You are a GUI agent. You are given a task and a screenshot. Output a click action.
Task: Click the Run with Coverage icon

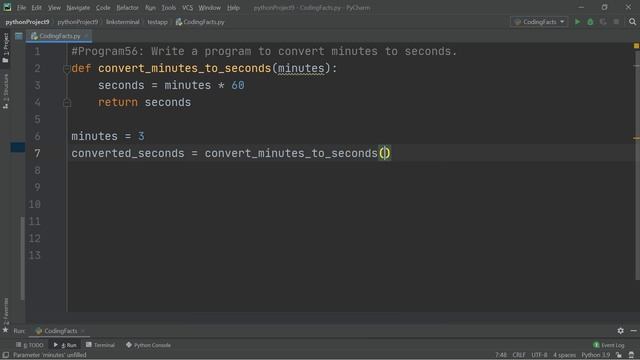tap(603, 22)
